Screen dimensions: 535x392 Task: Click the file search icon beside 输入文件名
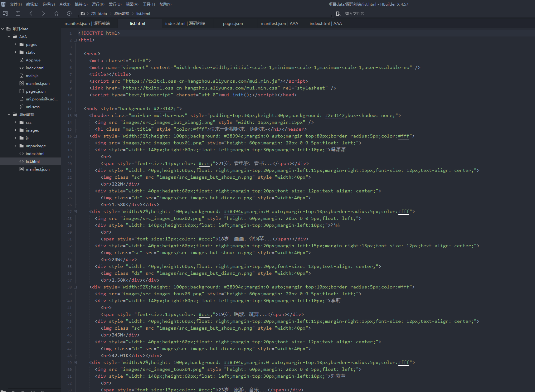338,14
